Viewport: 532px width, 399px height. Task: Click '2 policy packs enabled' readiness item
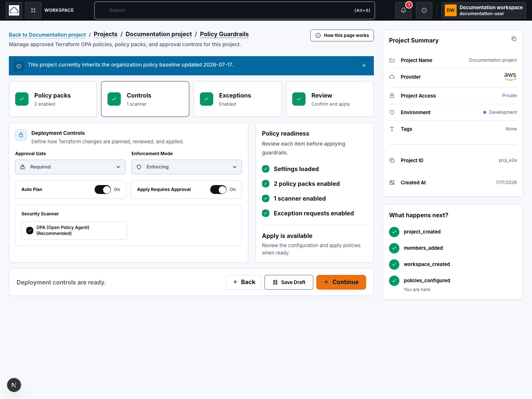[x=307, y=184]
